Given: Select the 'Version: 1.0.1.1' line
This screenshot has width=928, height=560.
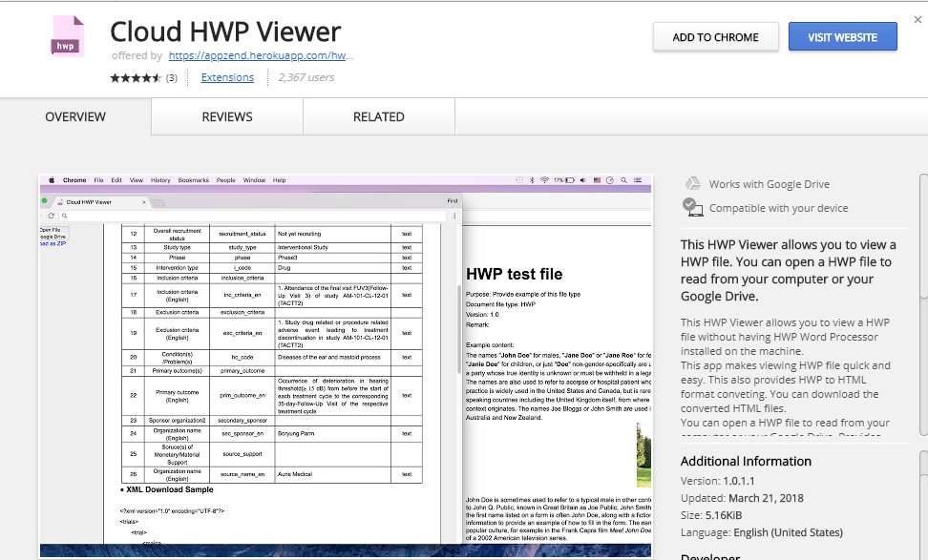Looking at the screenshot, I should coord(717,481).
